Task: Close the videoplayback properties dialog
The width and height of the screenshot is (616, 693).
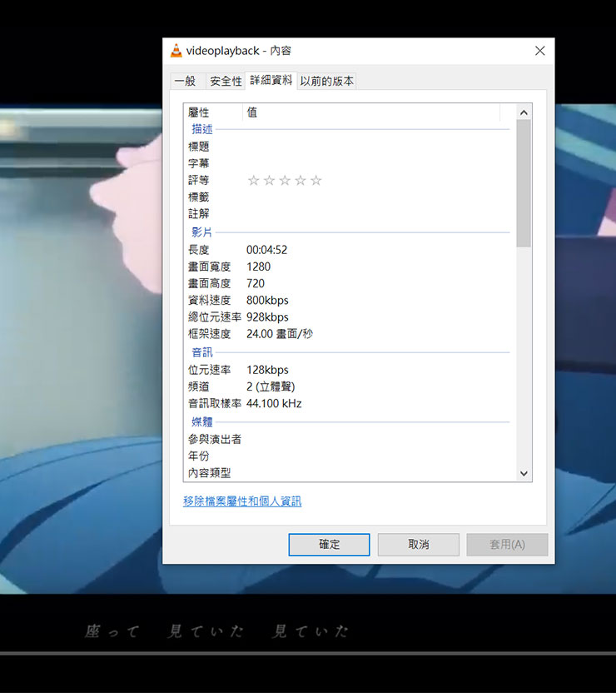Action: [539, 51]
